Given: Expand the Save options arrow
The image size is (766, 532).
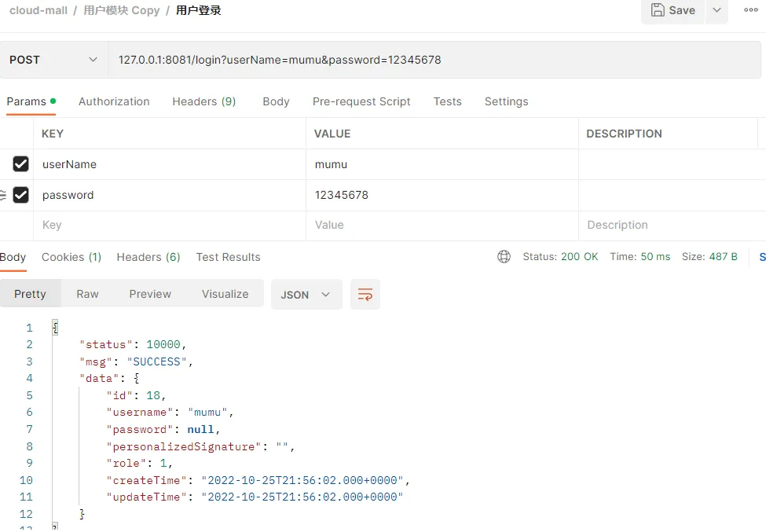Looking at the screenshot, I should point(717,10).
